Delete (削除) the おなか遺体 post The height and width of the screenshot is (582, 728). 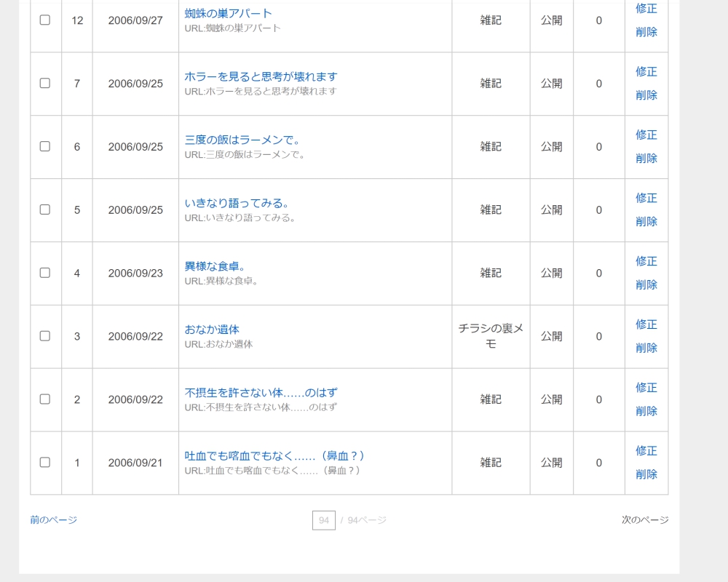click(646, 348)
